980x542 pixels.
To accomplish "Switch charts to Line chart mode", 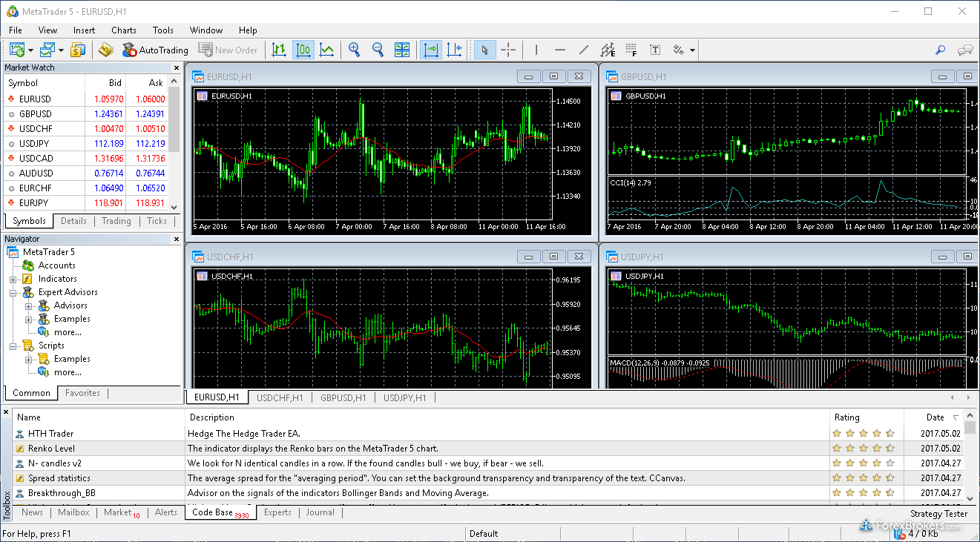I will click(x=326, y=50).
